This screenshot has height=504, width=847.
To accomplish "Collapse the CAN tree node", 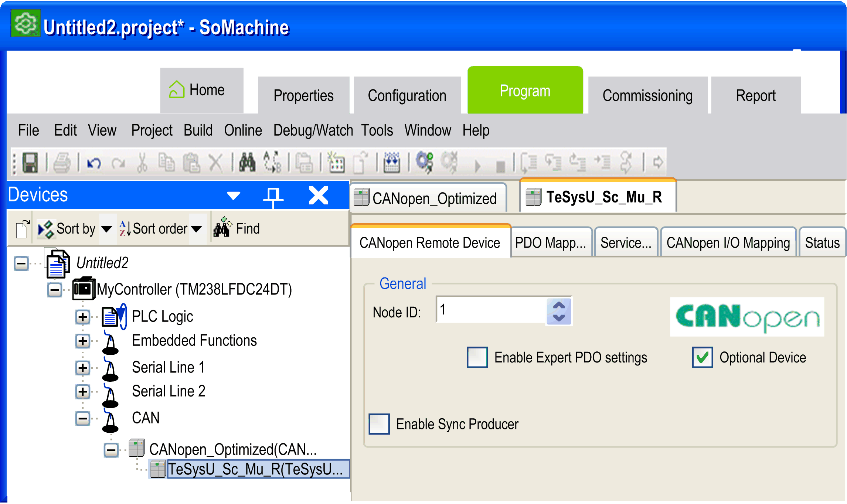I will coord(83,419).
